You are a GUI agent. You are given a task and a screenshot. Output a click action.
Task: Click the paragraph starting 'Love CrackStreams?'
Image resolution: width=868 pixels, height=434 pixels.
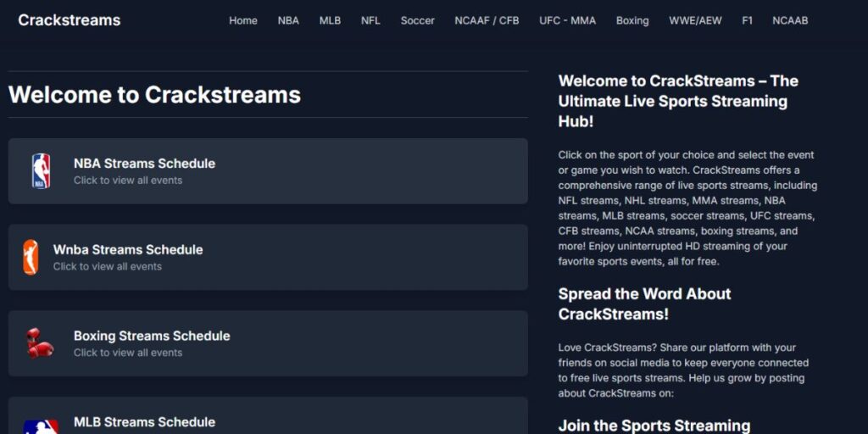pyautogui.click(x=683, y=370)
